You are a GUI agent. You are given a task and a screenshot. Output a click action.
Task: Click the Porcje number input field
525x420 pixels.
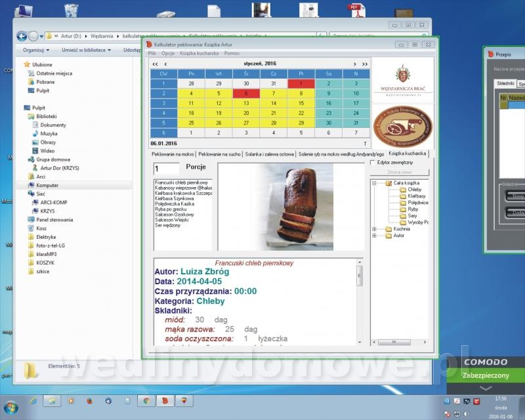pyautogui.click(x=167, y=169)
